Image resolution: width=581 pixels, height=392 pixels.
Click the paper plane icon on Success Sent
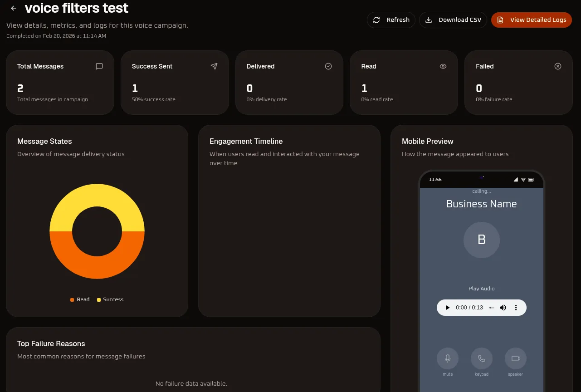pyautogui.click(x=214, y=66)
